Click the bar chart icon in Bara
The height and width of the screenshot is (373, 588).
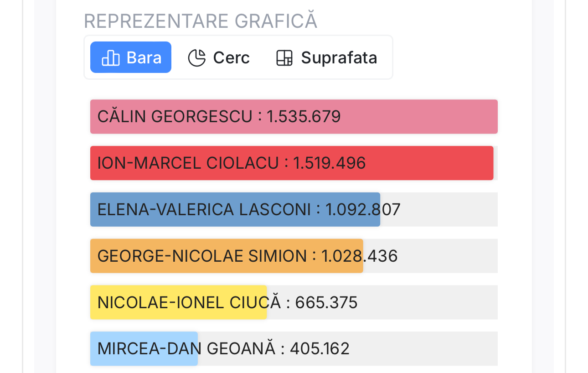coord(110,58)
